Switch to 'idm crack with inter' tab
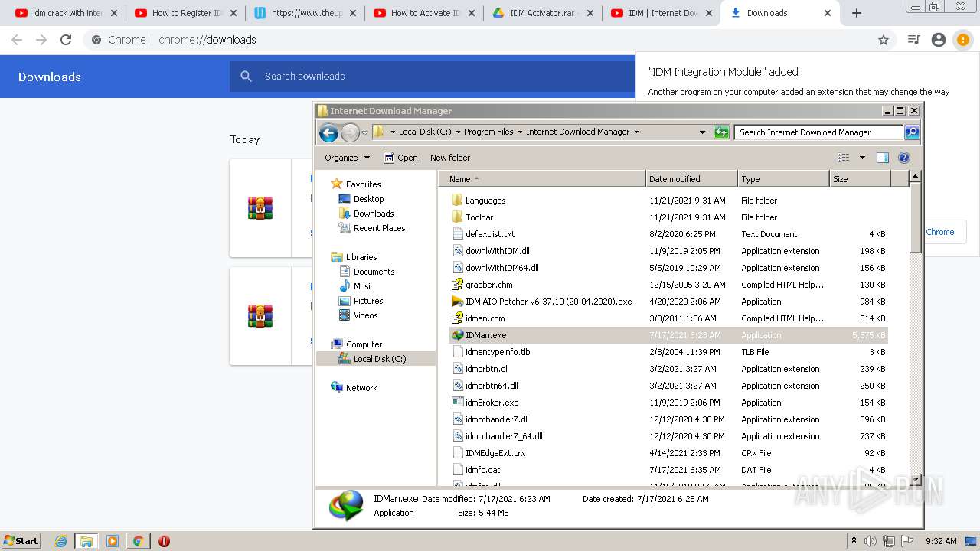This screenshot has height=551, width=980. pyautogui.click(x=67, y=13)
